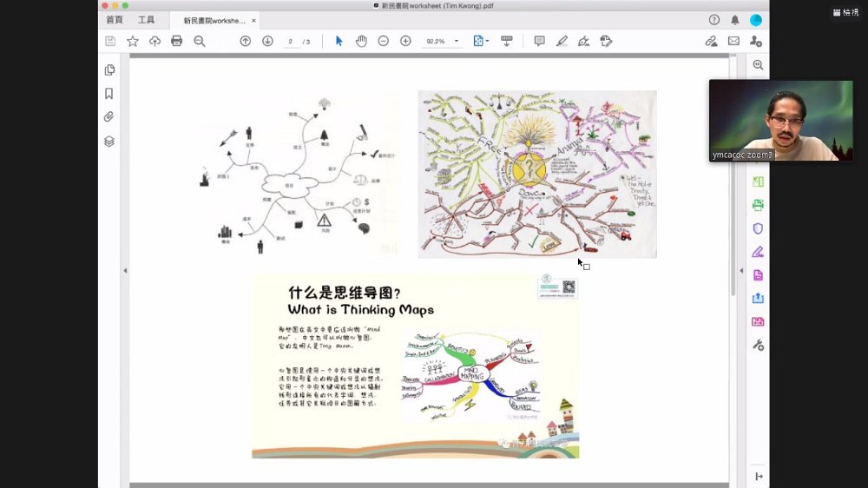Image resolution: width=868 pixels, height=488 pixels.
Task: Bookmark document with star icon
Action: click(132, 41)
